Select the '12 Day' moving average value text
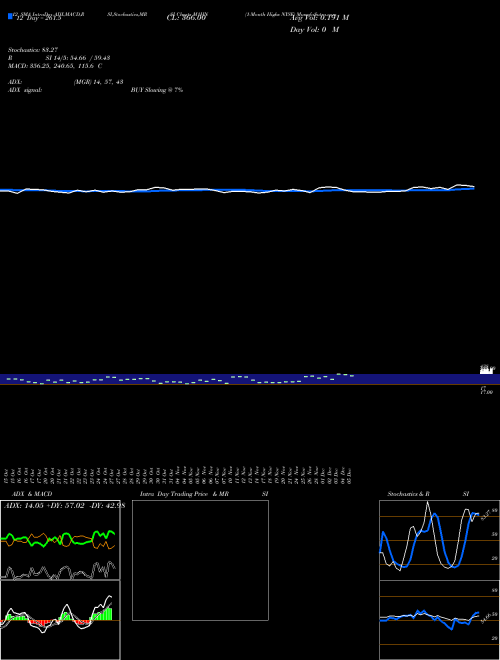 tap(38, 18)
